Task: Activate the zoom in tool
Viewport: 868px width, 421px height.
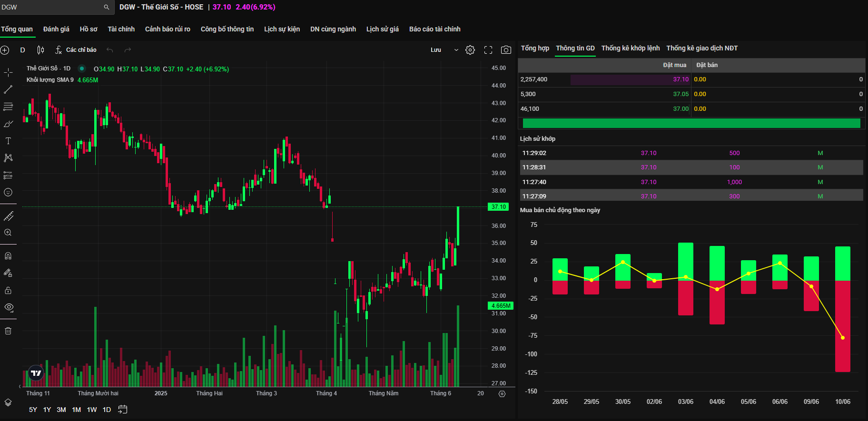Action: pos(8,233)
